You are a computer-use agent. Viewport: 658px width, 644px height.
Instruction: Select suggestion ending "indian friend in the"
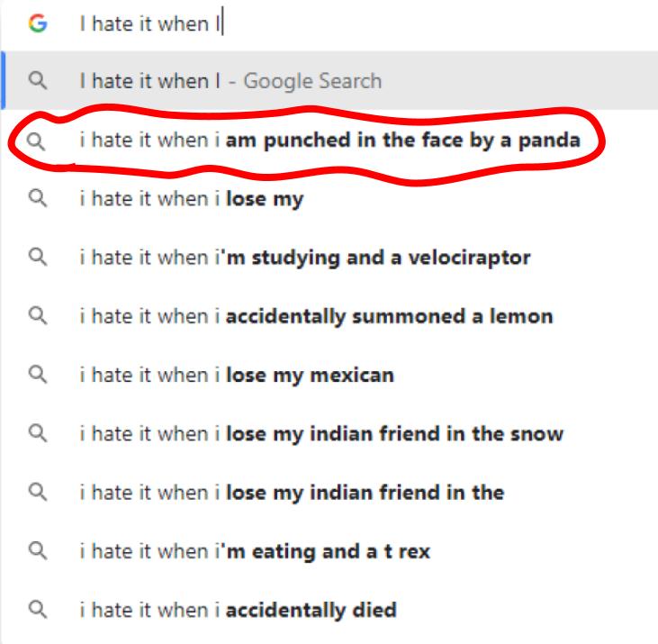click(292, 493)
